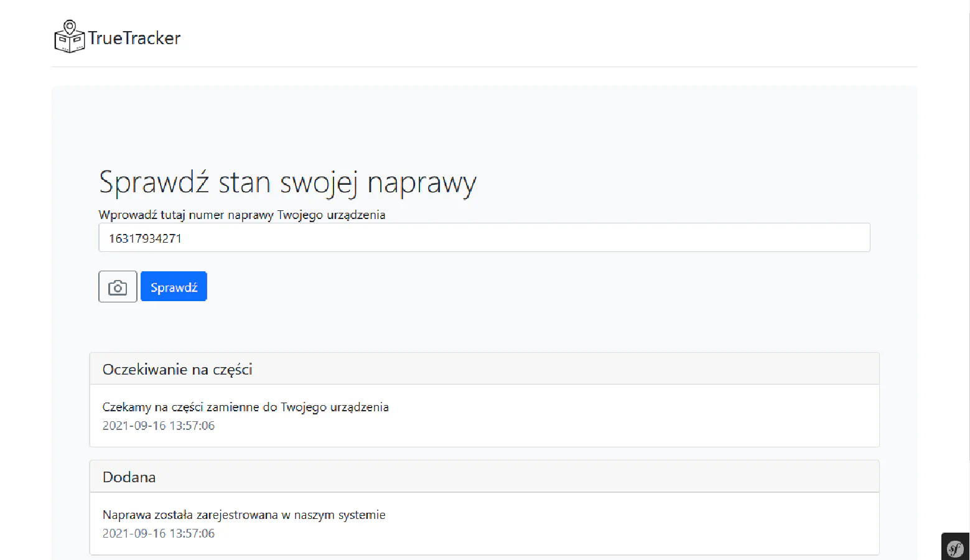Focus the repair number input field
The height and width of the screenshot is (560, 970).
484,238
